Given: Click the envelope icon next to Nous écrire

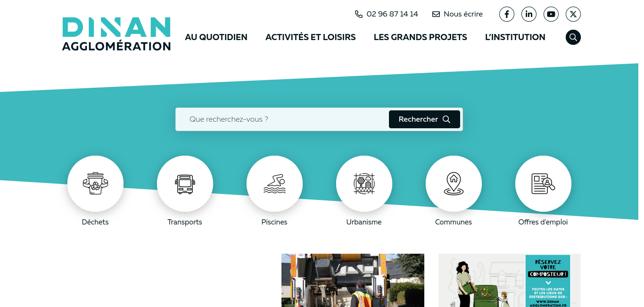Looking at the screenshot, I should click(x=436, y=14).
